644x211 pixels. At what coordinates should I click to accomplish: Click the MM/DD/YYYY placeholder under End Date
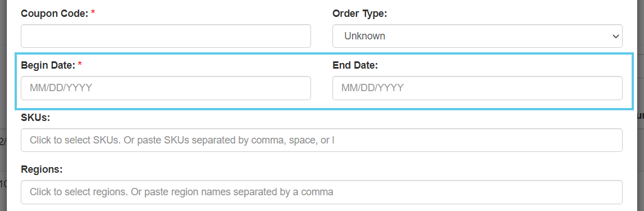pyautogui.click(x=372, y=88)
